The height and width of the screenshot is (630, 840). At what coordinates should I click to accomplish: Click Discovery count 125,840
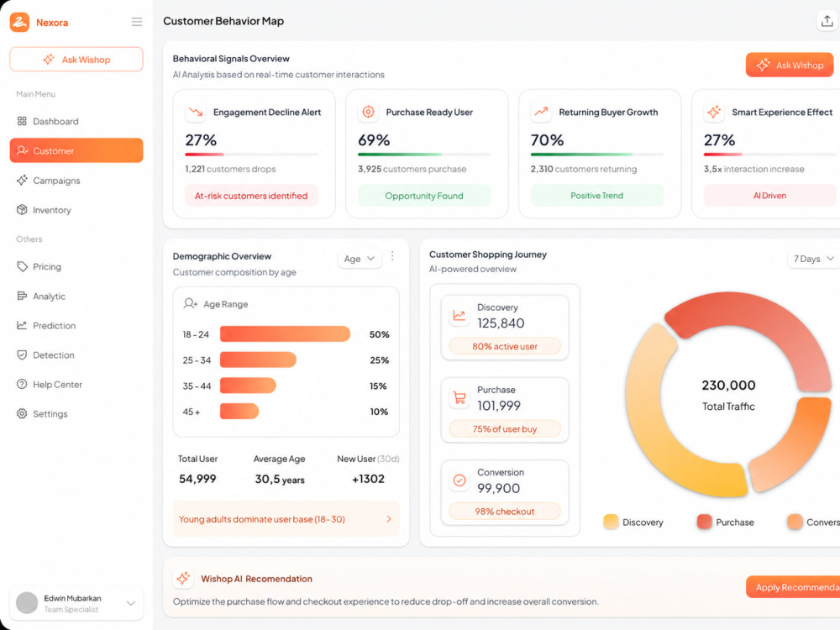[501, 323]
